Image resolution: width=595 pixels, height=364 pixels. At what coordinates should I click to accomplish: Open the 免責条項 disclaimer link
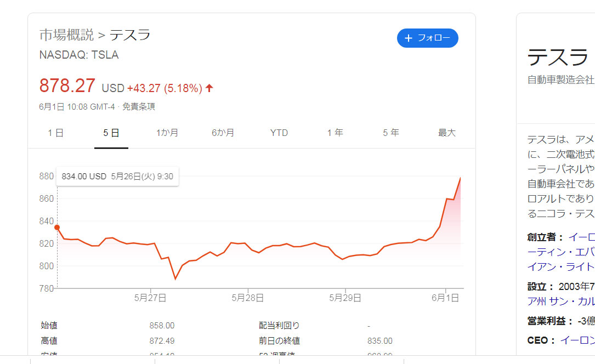tap(139, 106)
